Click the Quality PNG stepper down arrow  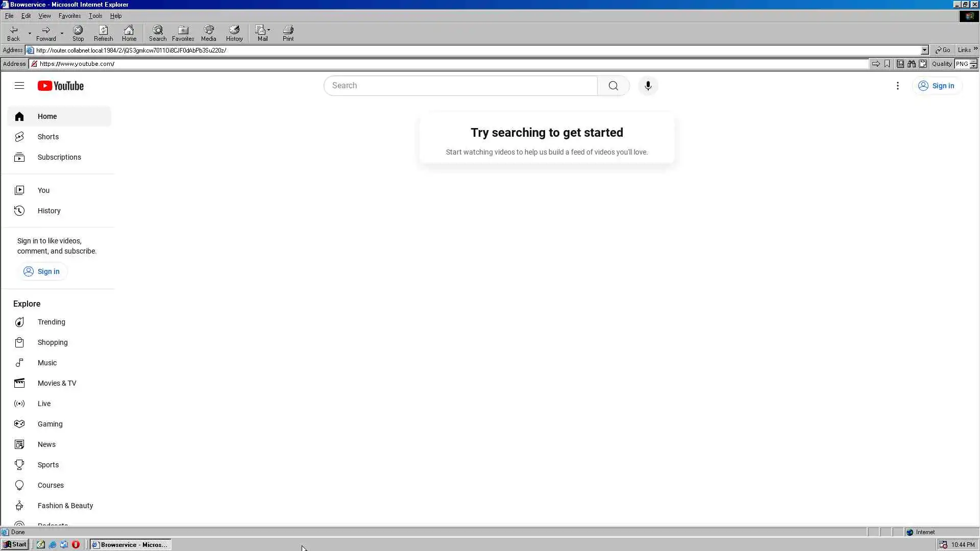(974, 66)
